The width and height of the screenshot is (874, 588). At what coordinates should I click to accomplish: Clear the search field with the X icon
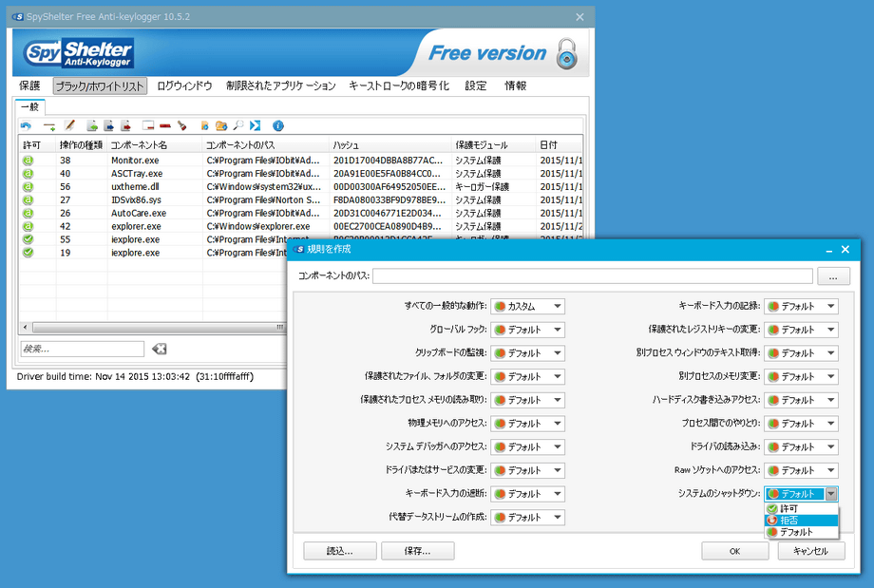coord(159,349)
